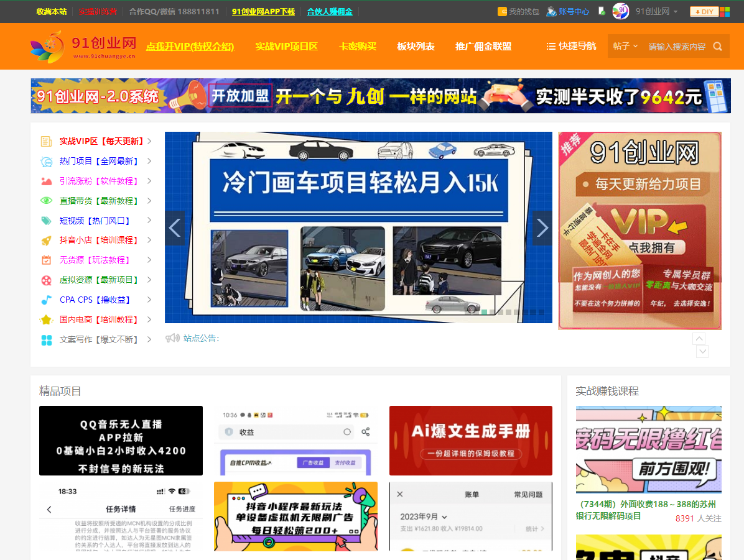Click the CPA CPS【撸收益】 category link
The width and height of the screenshot is (744, 560).
[95, 300]
